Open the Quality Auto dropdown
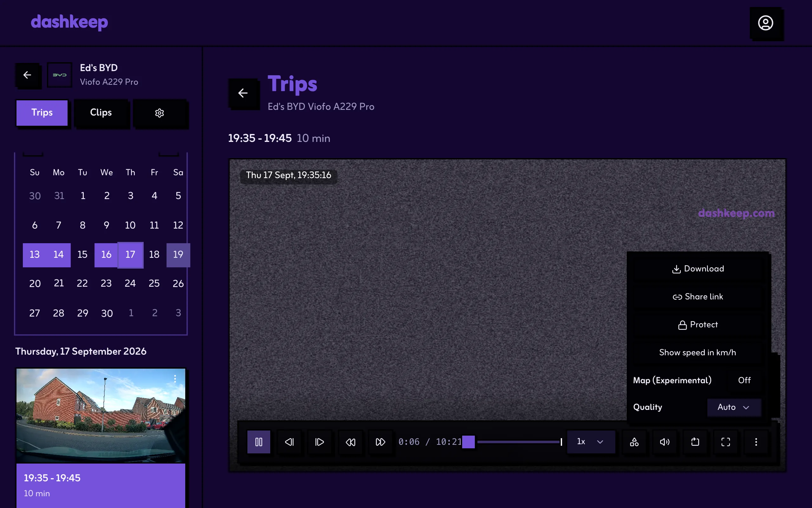Screen dimensions: 812x508 pyautogui.click(x=734, y=407)
